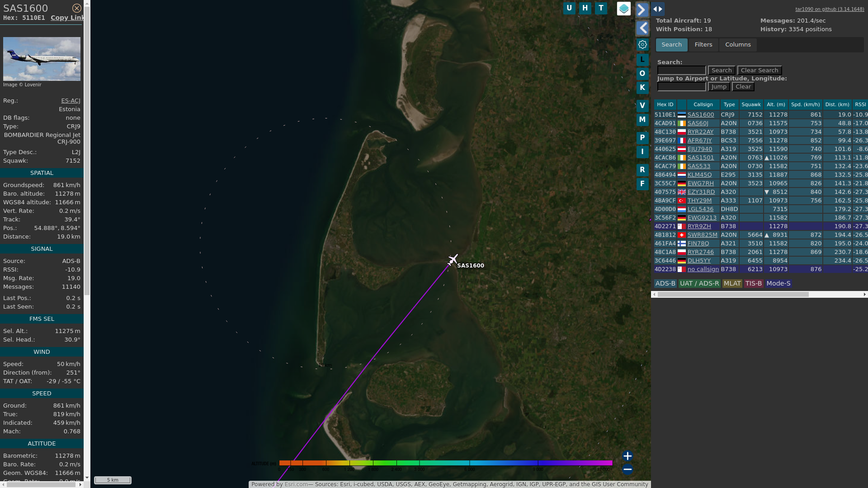
Task: Click the Clear Search button
Action: pos(759,70)
